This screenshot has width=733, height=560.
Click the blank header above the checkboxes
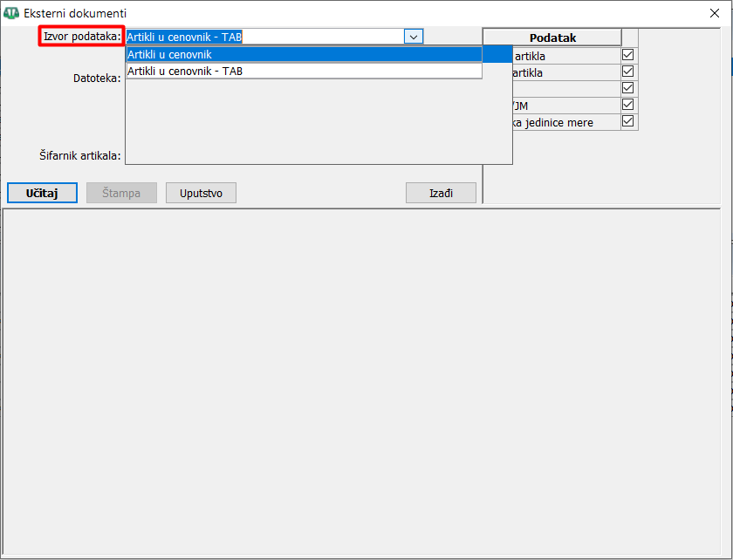pyautogui.click(x=629, y=38)
